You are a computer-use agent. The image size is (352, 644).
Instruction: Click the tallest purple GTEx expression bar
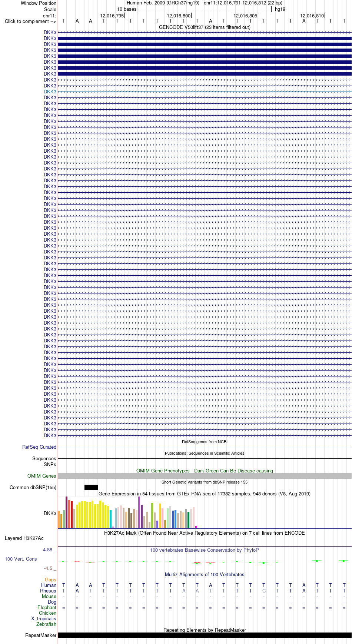pyautogui.click(x=139, y=512)
